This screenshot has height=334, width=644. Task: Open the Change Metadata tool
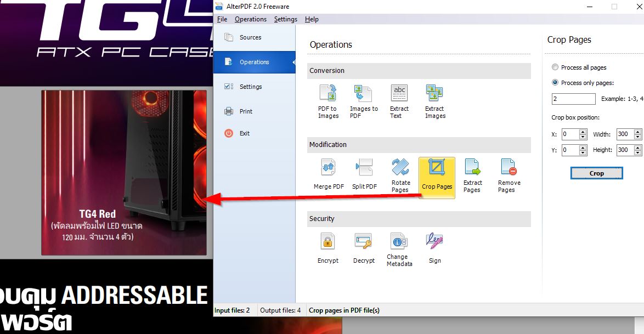click(x=399, y=250)
